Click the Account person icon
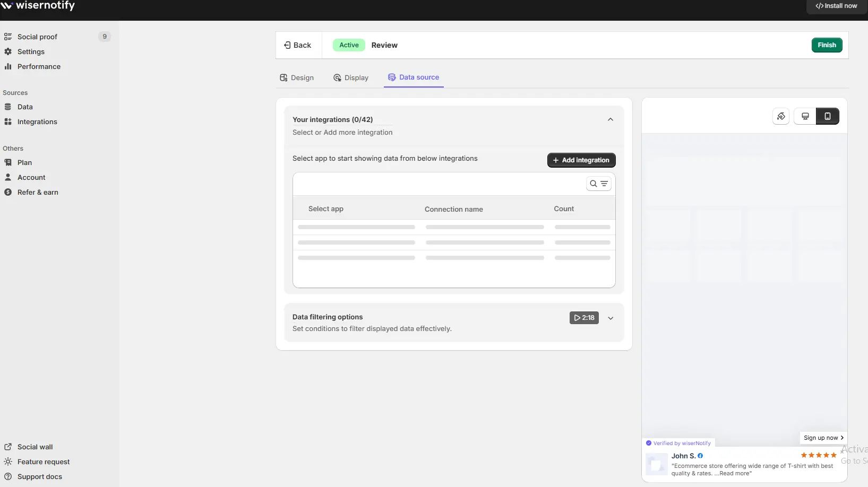Viewport: 868px width, 487px height. coord(8,177)
